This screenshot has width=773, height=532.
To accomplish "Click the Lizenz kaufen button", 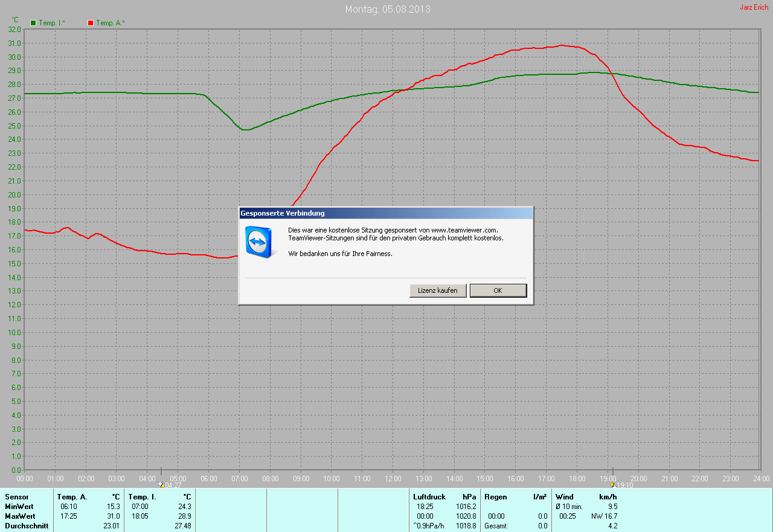I will pyautogui.click(x=438, y=290).
